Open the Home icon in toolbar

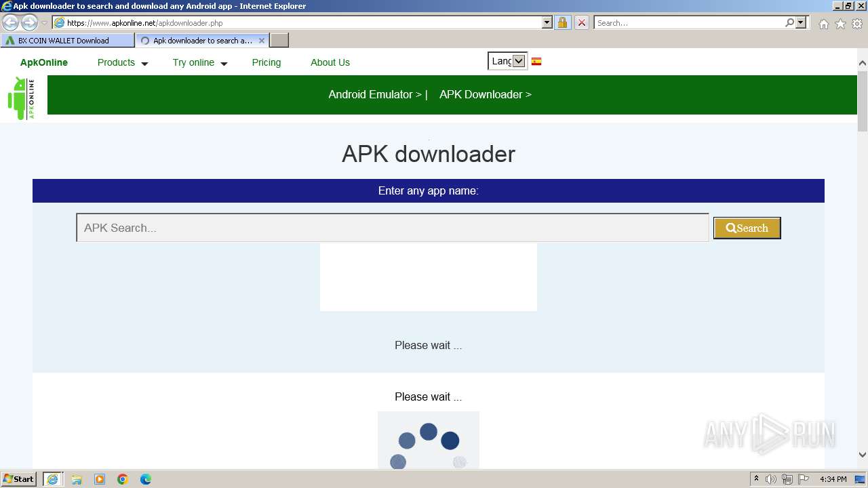tap(823, 24)
